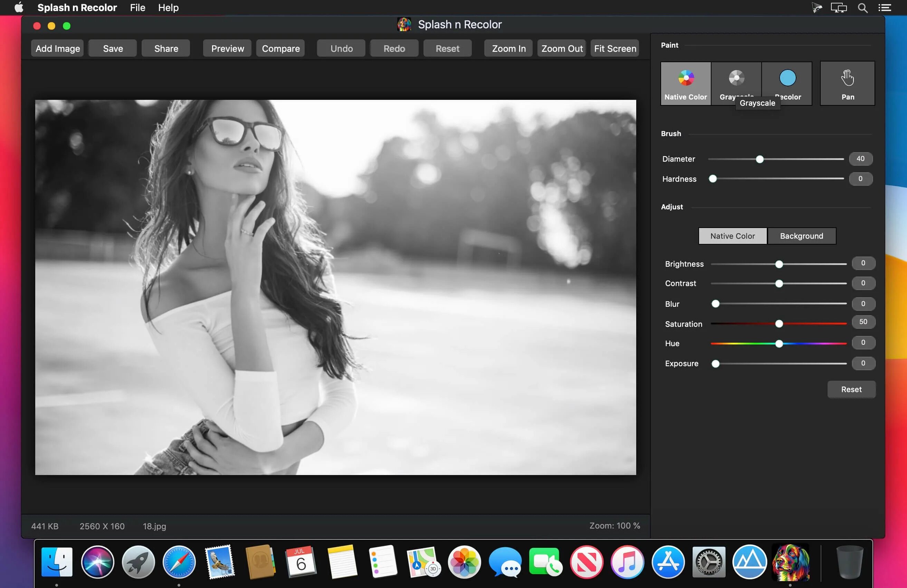907x588 pixels.
Task: Open the File menu
Action: click(137, 7)
